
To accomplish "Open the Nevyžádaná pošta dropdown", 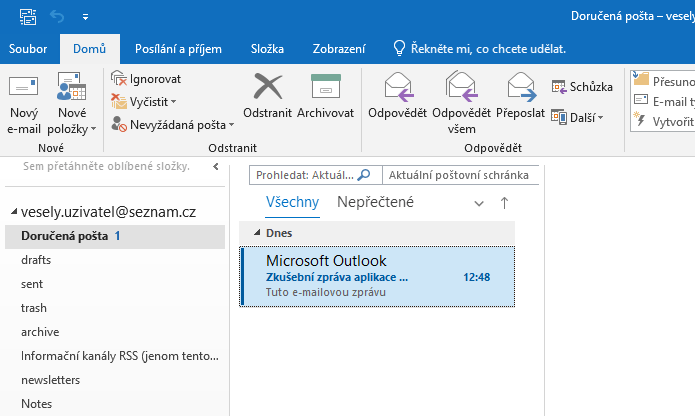I will point(172,125).
